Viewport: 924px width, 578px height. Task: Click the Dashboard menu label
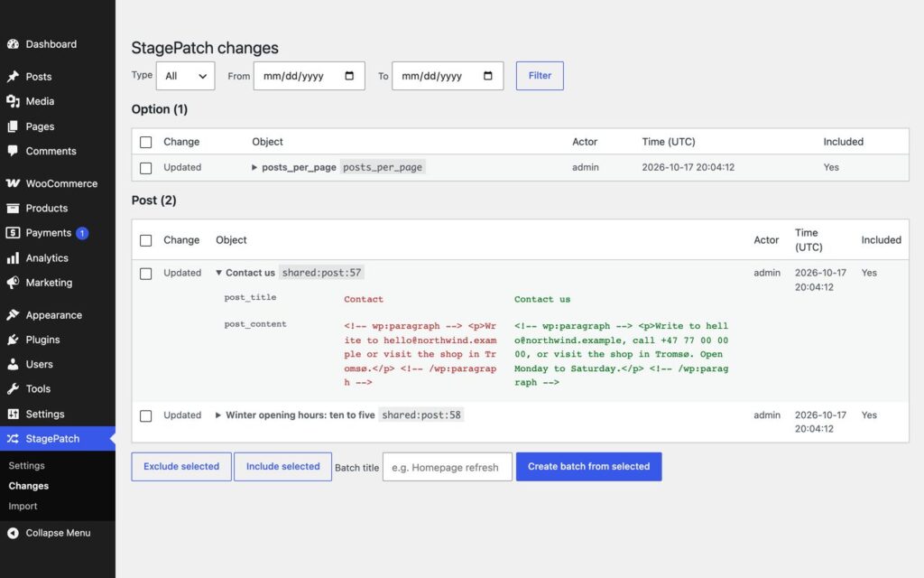[x=51, y=44]
